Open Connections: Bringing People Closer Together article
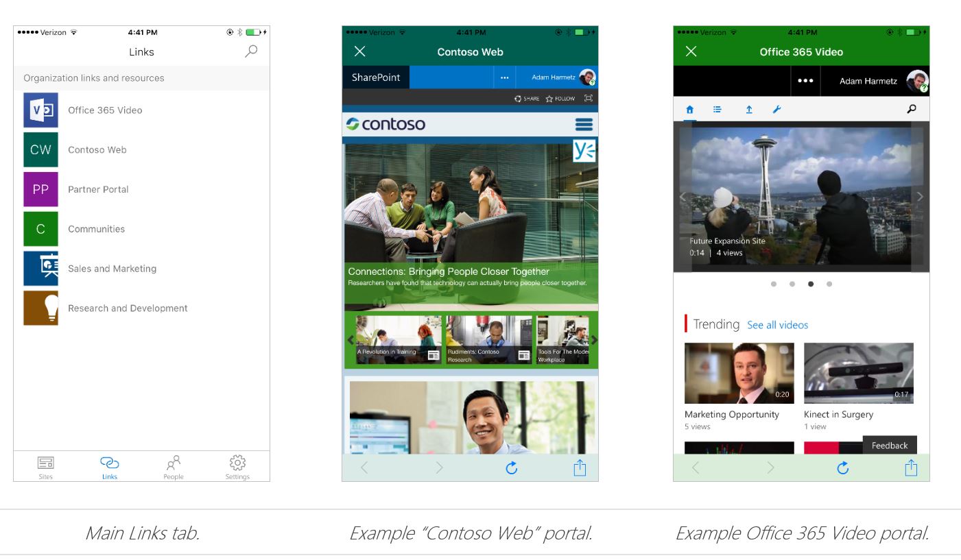This screenshot has height=560, width=961. tap(449, 271)
